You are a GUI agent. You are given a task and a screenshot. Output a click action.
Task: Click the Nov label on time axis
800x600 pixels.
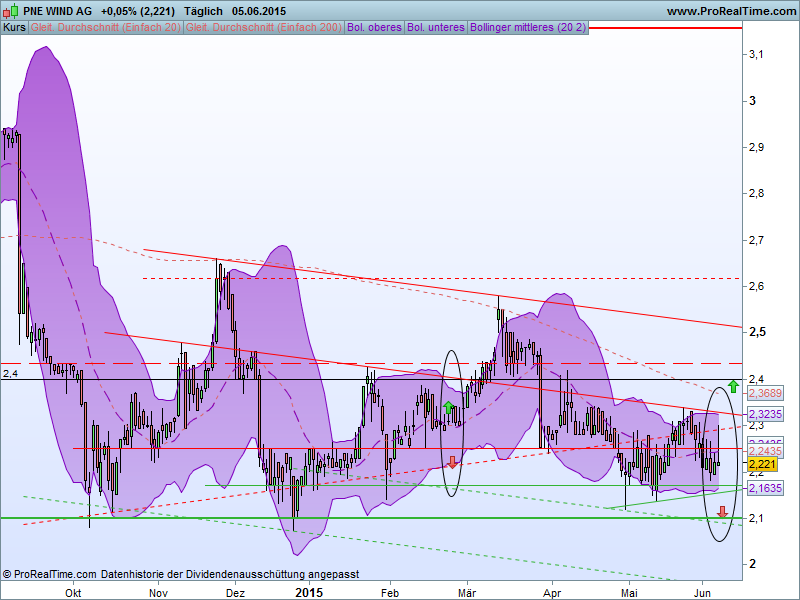158,593
